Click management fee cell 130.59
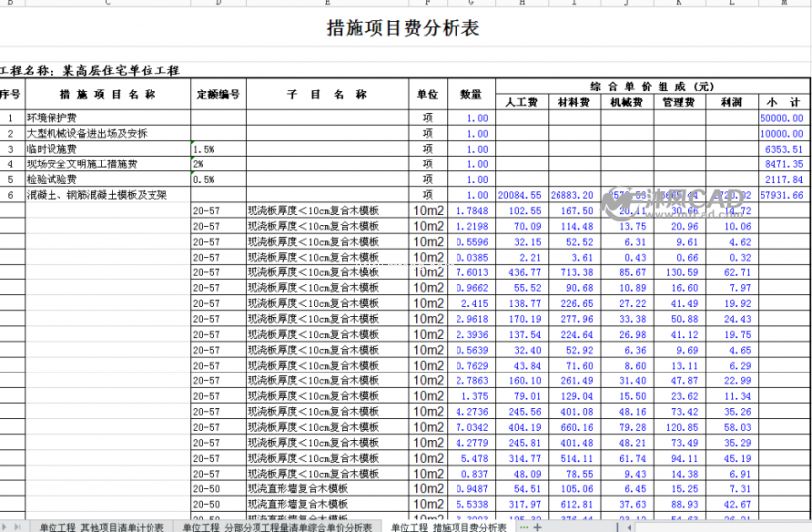The width and height of the screenshot is (812, 532). [x=679, y=272]
